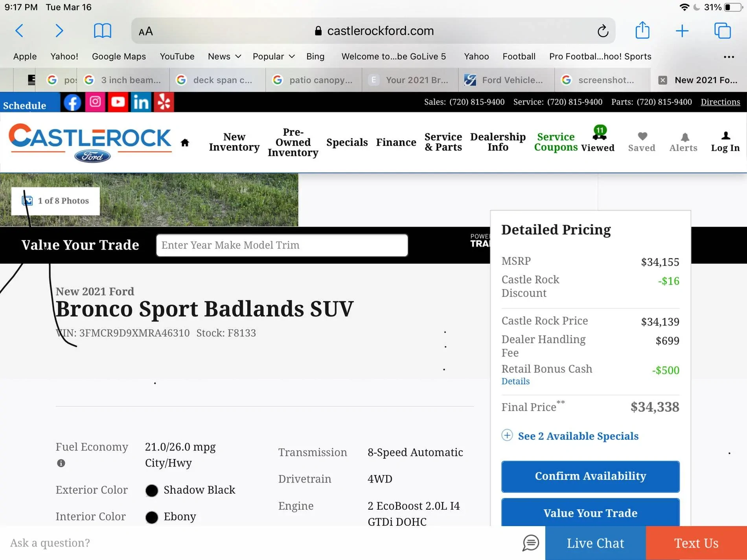Click the Shadow Black color swatch

click(x=152, y=490)
